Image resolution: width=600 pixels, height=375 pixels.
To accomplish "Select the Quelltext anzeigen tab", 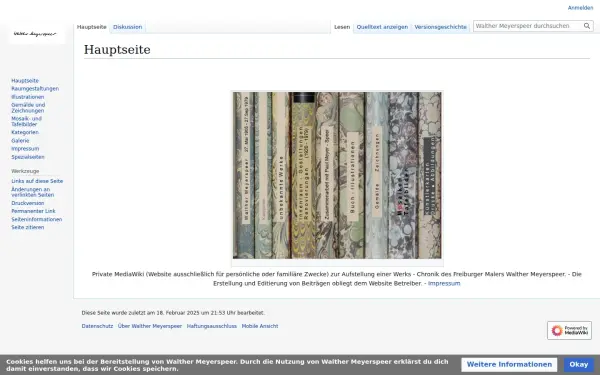I will (382, 27).
